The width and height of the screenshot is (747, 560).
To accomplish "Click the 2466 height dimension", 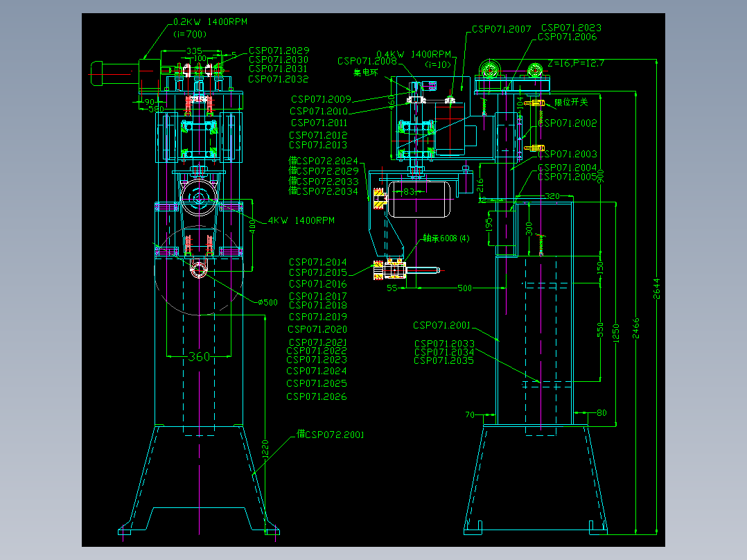I will 635,329.
